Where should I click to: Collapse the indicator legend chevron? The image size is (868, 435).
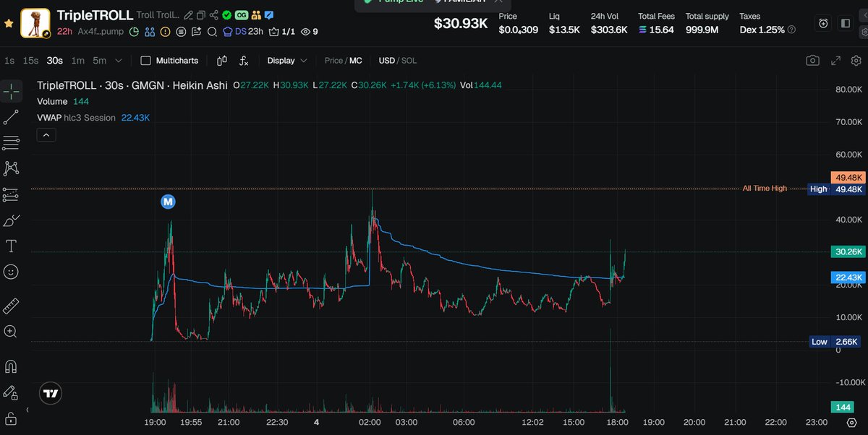click(46, 134)
